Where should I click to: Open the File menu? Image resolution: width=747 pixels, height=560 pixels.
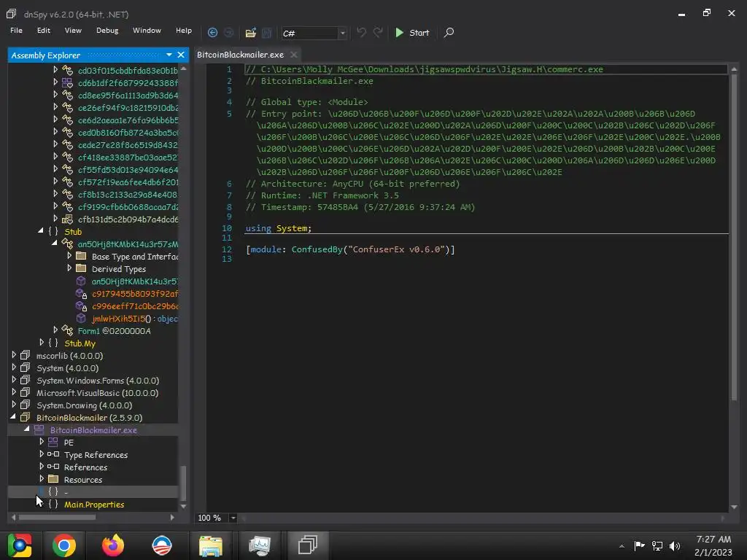[x=16, y=30]
